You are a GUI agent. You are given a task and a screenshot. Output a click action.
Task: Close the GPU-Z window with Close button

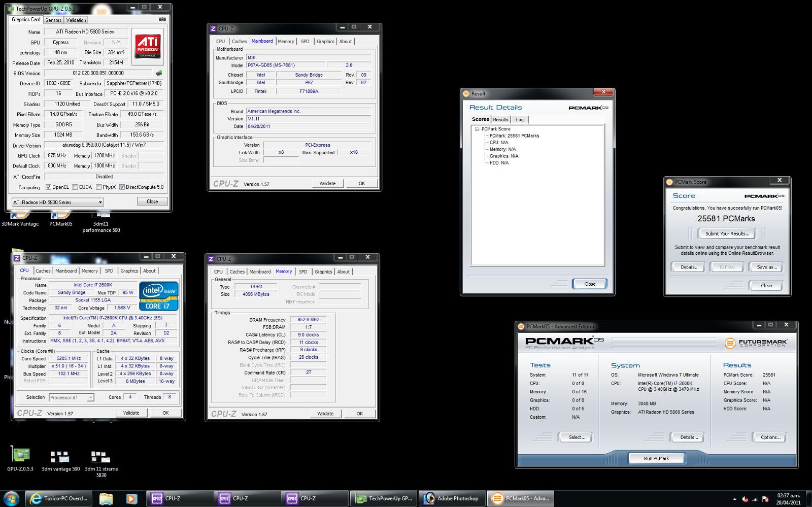tap(152, 201)
